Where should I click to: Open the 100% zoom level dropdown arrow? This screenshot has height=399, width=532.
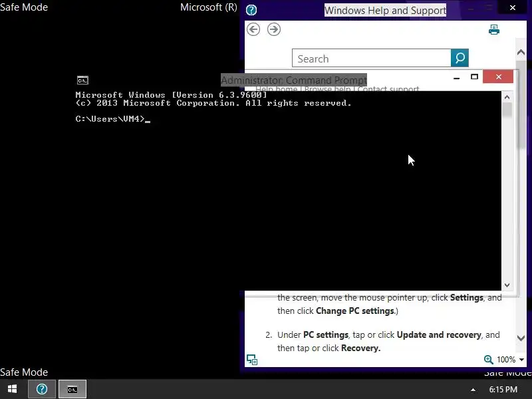pos(521,360)
